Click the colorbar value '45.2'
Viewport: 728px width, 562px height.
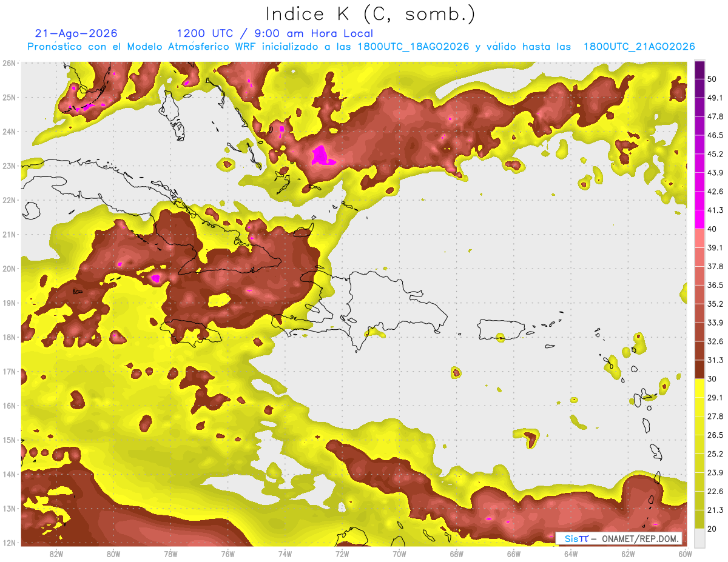715,154
